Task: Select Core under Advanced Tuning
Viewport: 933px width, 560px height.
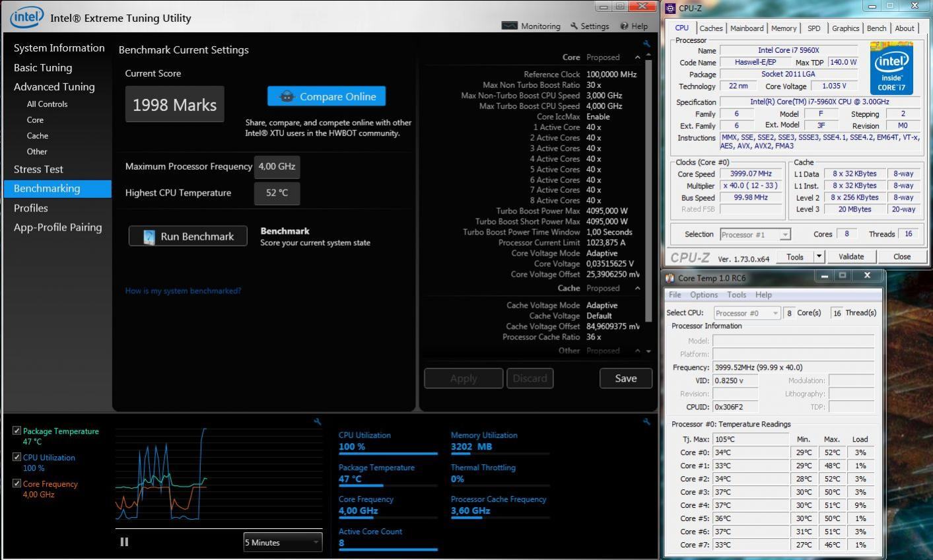Action: pyautogui.click(x=35, y=120)
